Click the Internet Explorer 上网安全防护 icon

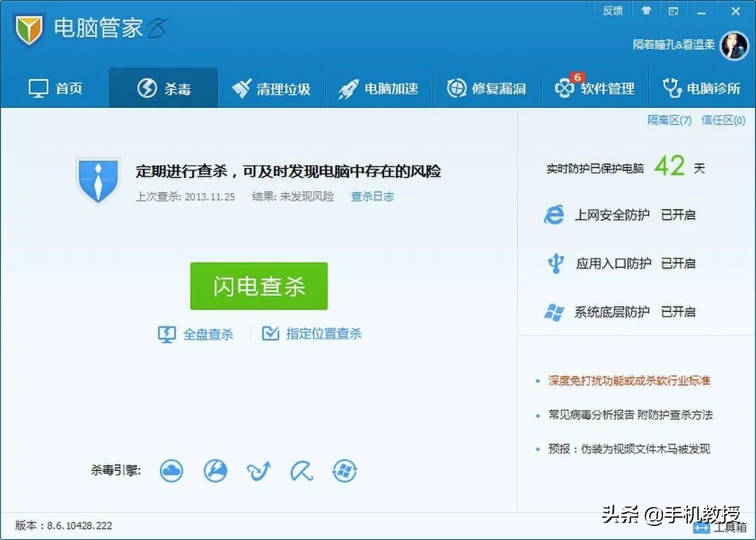(554, 215)
